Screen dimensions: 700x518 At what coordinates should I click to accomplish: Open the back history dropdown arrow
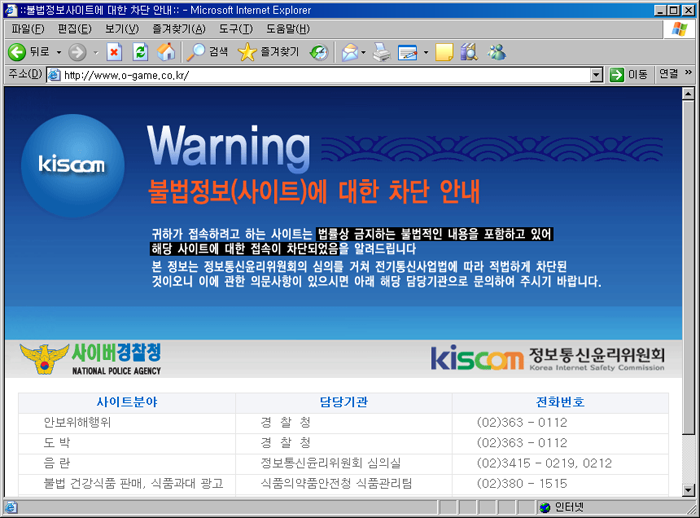[x=59, y=52]
